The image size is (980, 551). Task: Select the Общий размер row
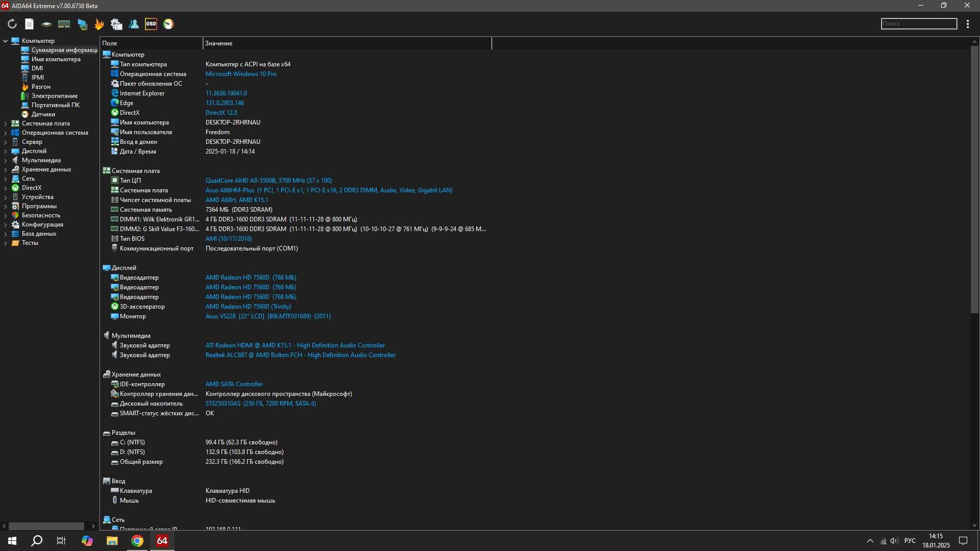296,462
